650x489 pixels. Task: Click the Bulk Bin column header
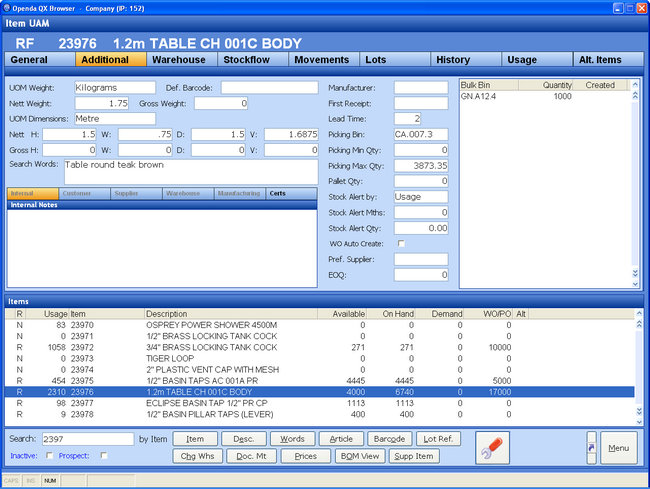pos(489,85)
